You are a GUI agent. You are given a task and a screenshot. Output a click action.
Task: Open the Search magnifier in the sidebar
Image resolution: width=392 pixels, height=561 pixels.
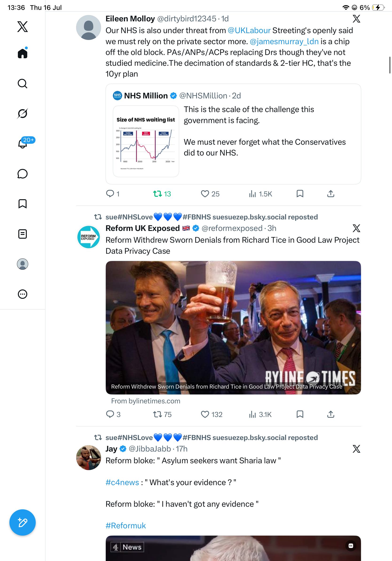point(23,84)
